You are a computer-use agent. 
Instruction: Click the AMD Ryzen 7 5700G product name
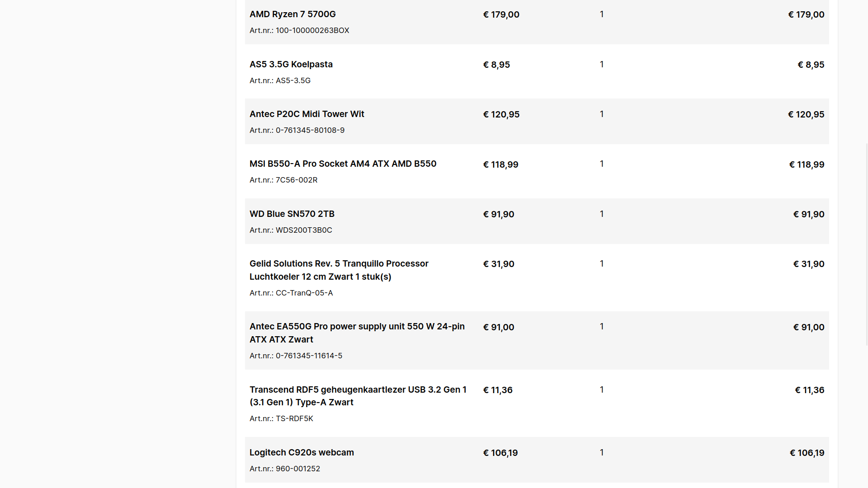292,14
